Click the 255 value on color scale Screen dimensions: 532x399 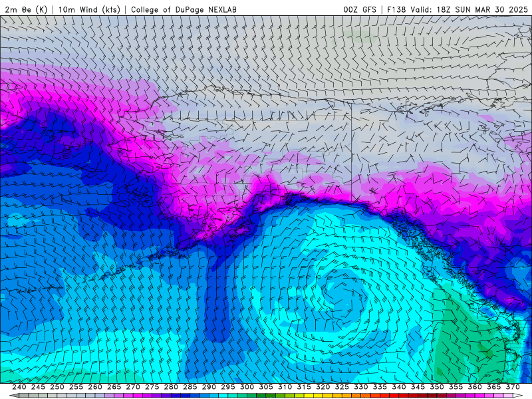(x=76, y=387)
